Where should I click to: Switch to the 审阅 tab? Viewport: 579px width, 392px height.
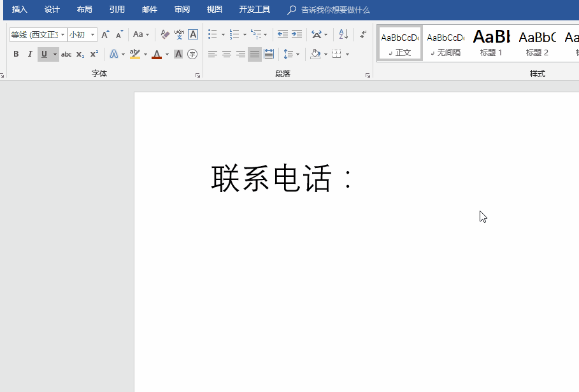point(182,10)
